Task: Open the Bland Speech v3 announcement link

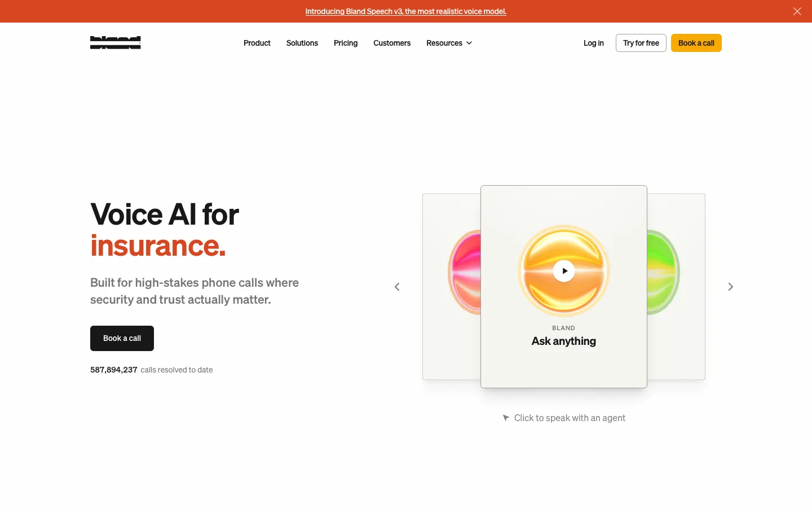Action: [406, 11]
